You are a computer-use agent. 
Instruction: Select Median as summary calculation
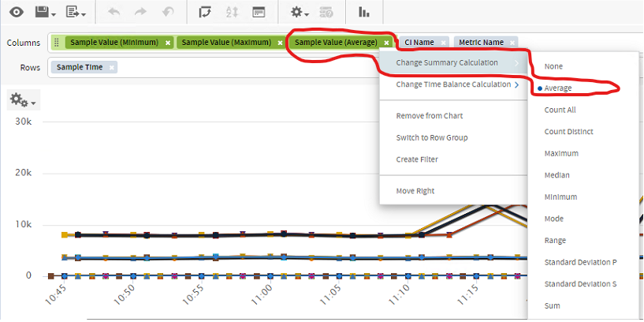click(557, 175)
